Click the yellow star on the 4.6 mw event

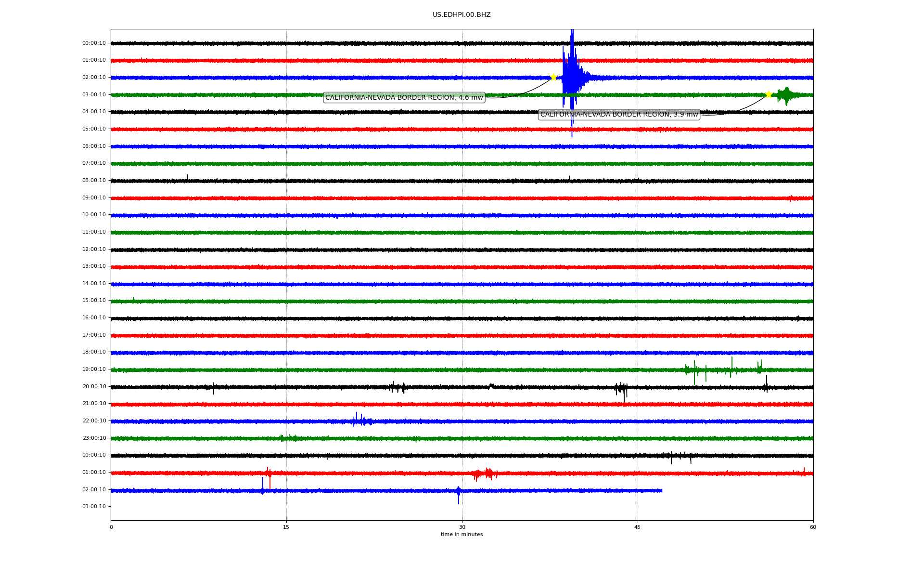point(553,77)
